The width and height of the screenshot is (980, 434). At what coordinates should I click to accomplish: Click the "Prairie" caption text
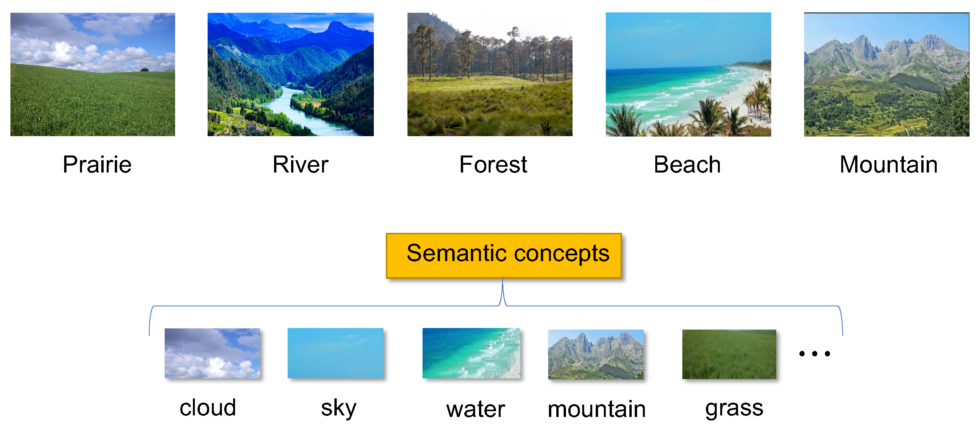(x=97, y=165)
